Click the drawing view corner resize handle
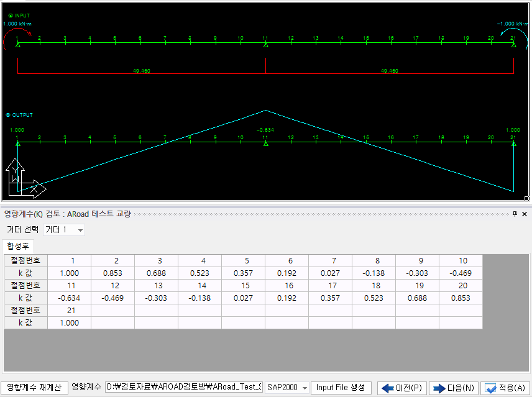 [526, 199]
